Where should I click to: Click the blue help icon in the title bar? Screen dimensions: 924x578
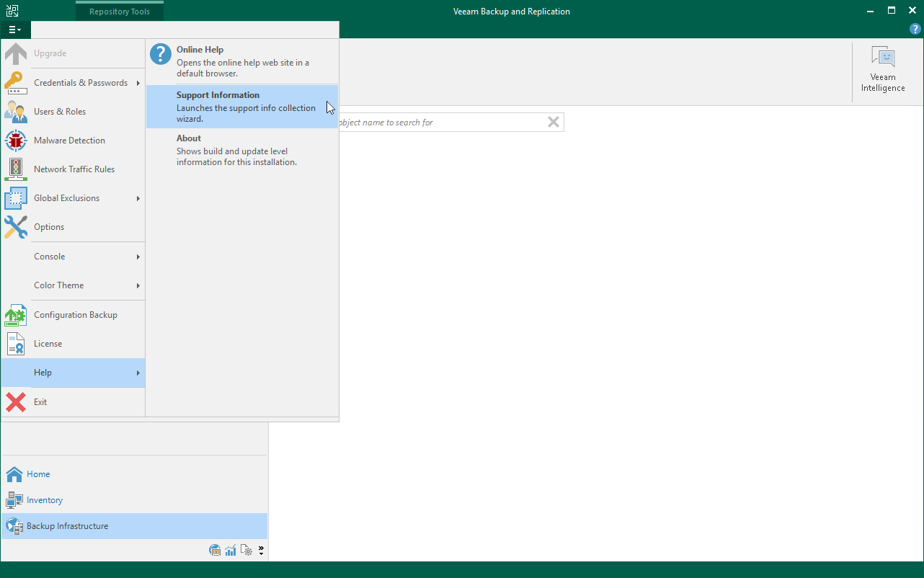click(915, 30)
